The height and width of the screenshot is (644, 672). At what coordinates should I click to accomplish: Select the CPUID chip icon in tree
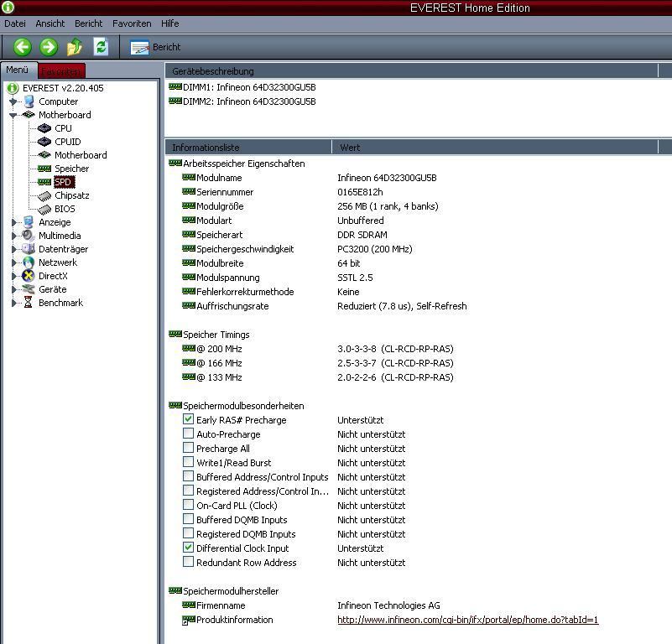point(44,142)
